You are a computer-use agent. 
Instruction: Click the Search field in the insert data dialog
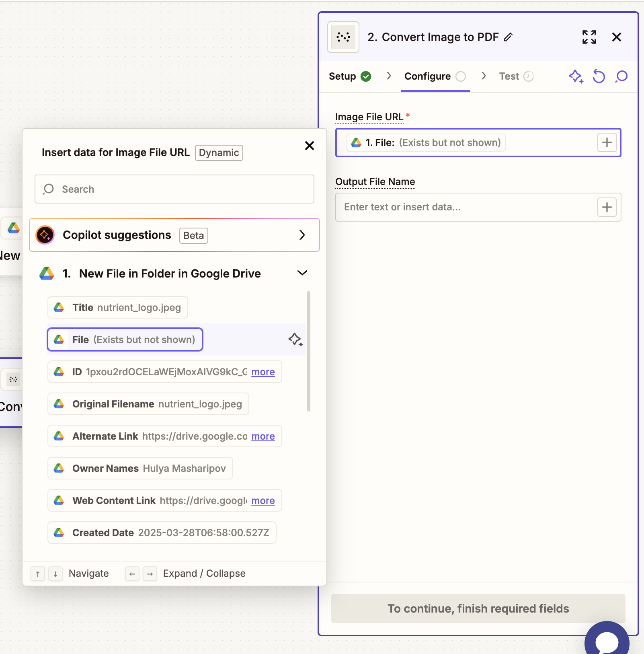(174, 189)
